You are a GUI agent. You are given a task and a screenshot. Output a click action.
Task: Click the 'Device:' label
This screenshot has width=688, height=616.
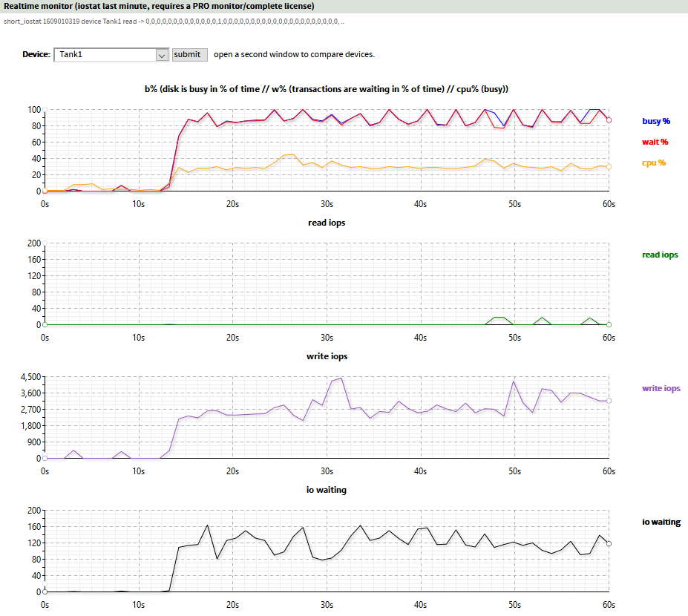[x=36, y=54]
